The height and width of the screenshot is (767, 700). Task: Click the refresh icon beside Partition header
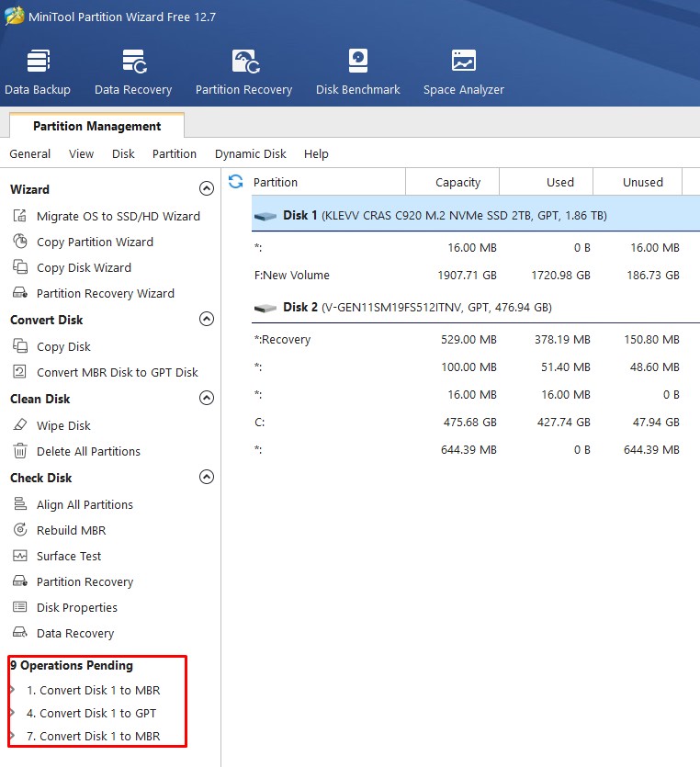click(x=236, y=182)
